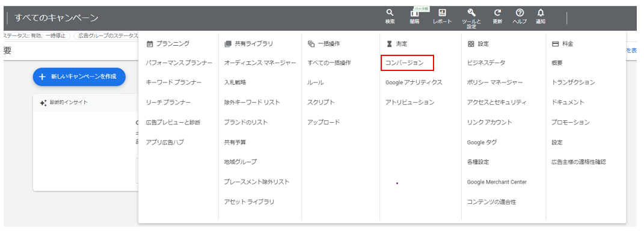Click the ステータス filter chip

click(35, 35)
